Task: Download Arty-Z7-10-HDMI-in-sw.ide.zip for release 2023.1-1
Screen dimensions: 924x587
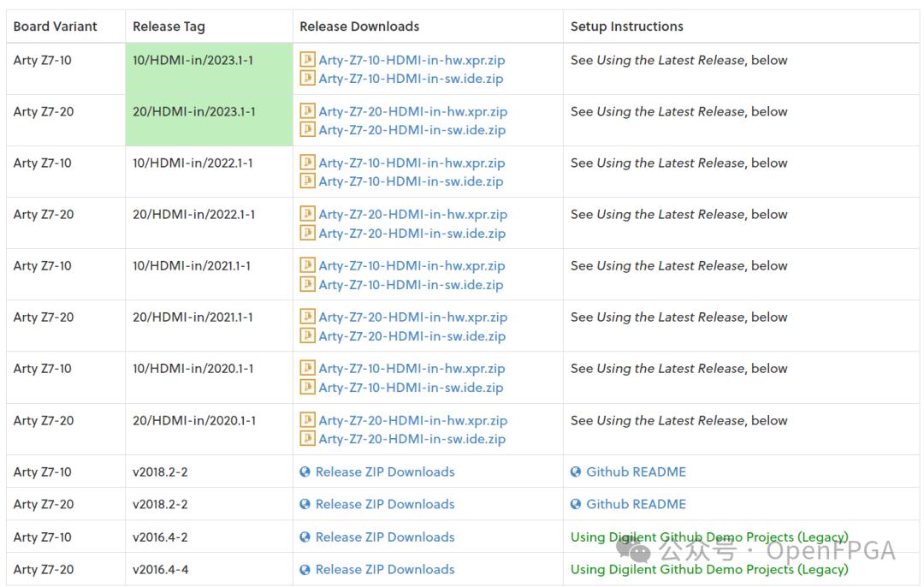Action: (411, 79)
